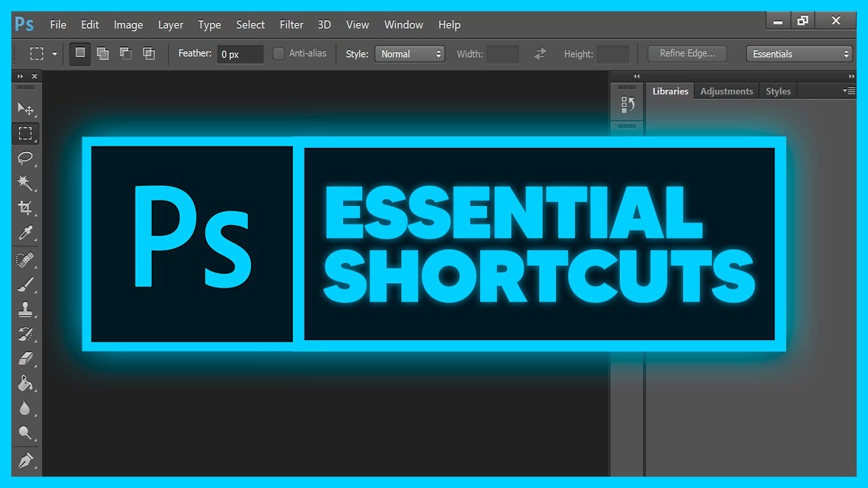Choose Subtract from selection mode icon
Image resolution: width=868 pixels, height=488 pixels.
click(x=125, y=54)
